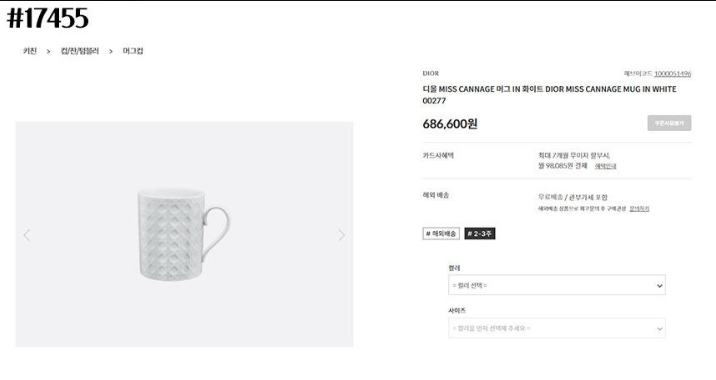Click the gray coupon button beside price
This screenshot has height=380, width=716.
[x=669, y=123]
